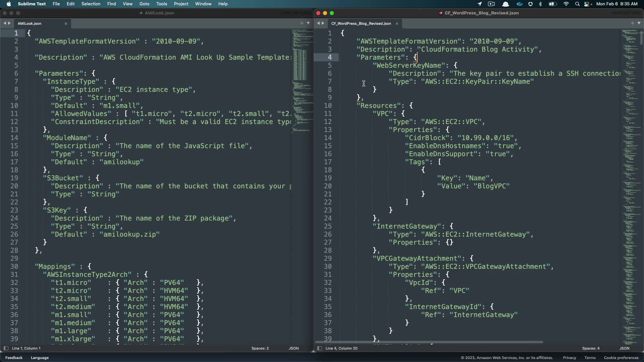
Task: Go to previous tab in AMILook window
Action: [5, 23]
